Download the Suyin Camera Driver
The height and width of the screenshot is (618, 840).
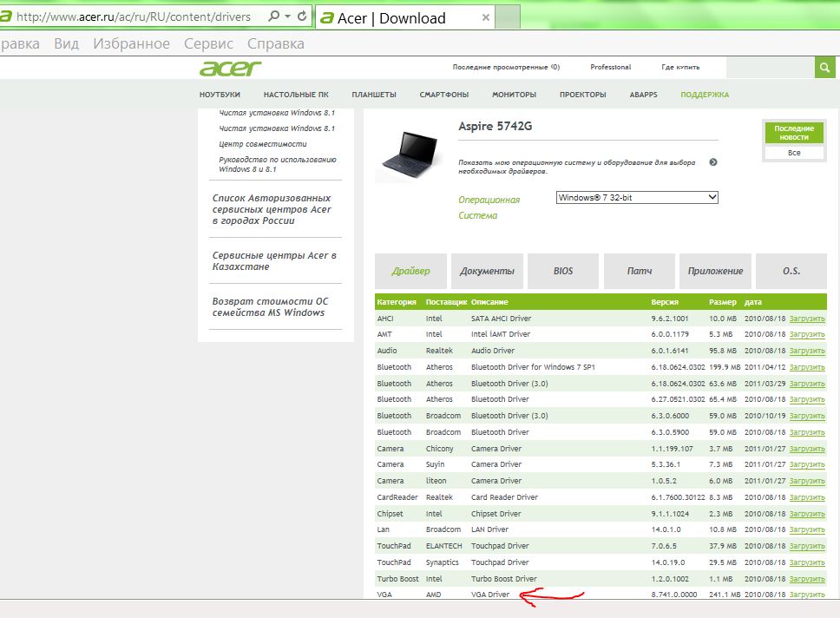(x=807, y=464)
